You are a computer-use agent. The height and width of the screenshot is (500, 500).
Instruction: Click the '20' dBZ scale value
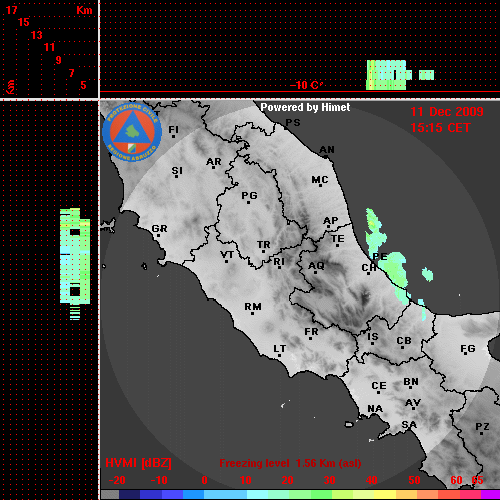(288, 480)
